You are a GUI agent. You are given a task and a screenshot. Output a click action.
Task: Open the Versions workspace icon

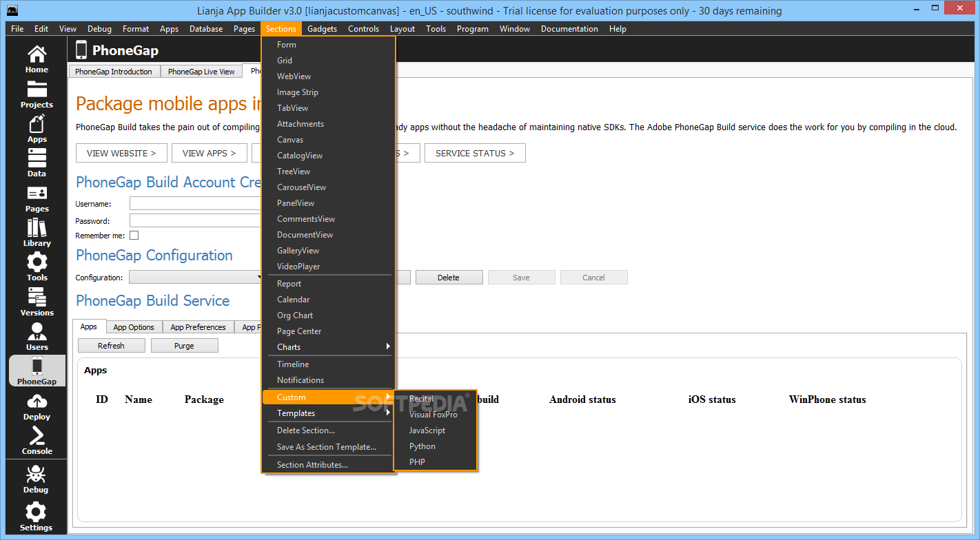click(x=37, y=302)
